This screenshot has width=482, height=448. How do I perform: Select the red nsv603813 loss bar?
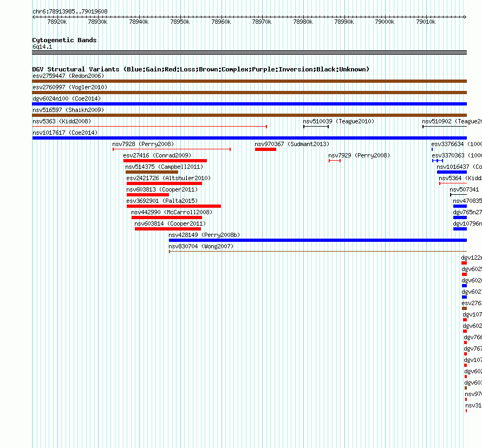[x=148, y=195]
